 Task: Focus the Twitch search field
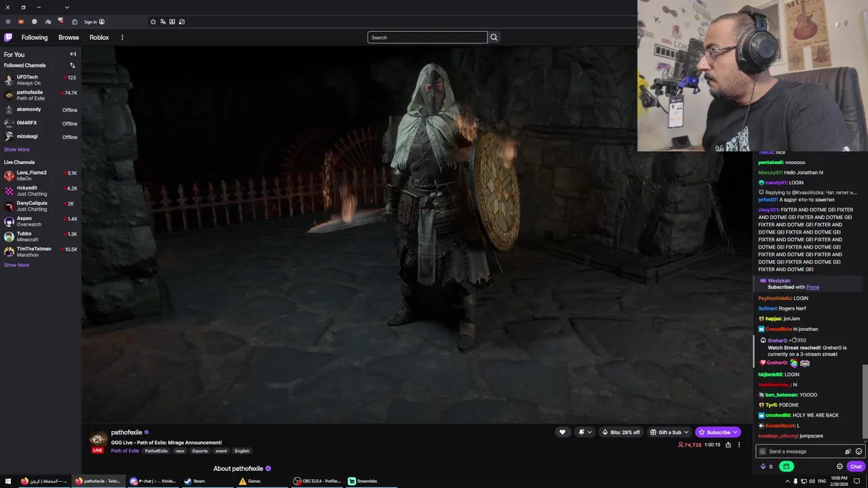[x=427, y=37]
